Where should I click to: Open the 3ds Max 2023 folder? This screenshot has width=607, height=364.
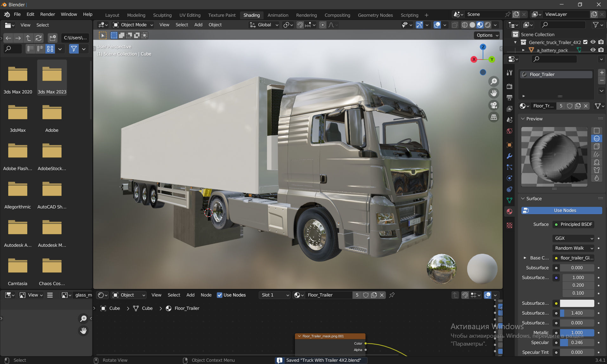[52, 78]
